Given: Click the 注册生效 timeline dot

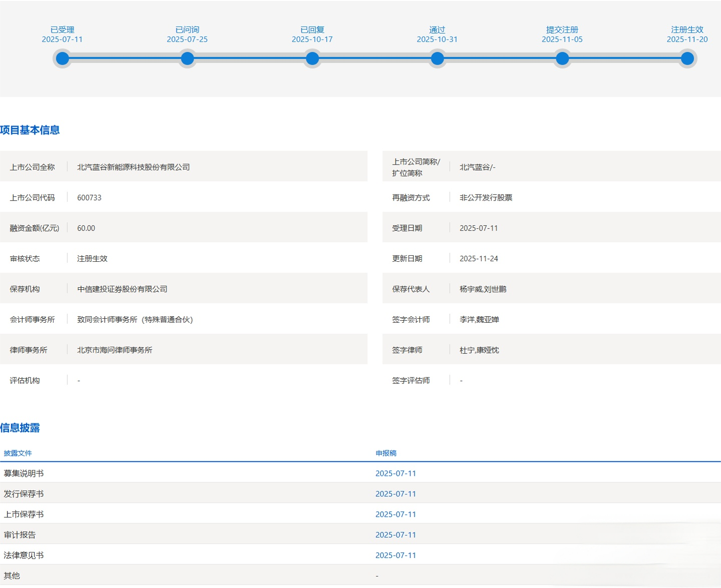Looking at the screenshot, I should [687, 59].
